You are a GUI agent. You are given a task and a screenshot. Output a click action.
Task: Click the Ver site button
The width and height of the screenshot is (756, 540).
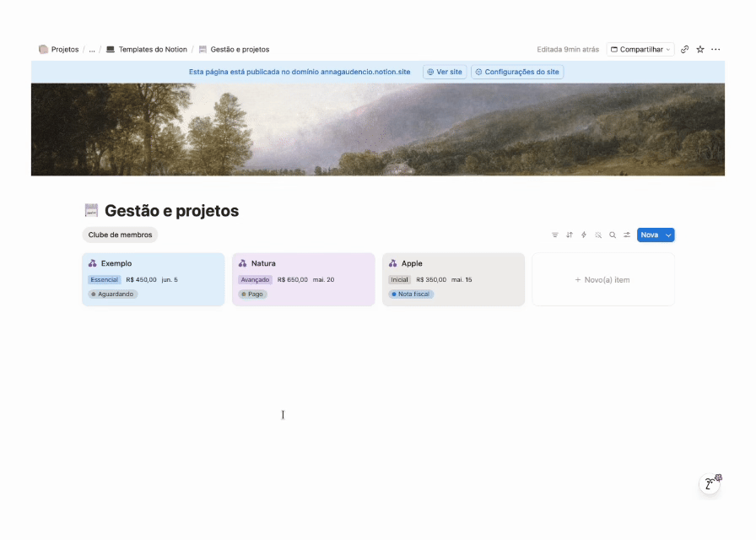pyautogui.click(x=445, y=72)
